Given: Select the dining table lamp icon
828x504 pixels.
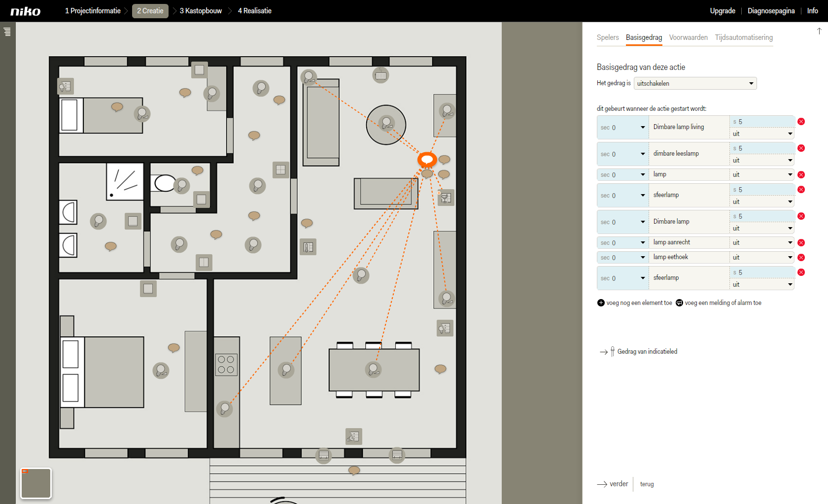Looking at the screenshot, I should [x=373, y=370].
